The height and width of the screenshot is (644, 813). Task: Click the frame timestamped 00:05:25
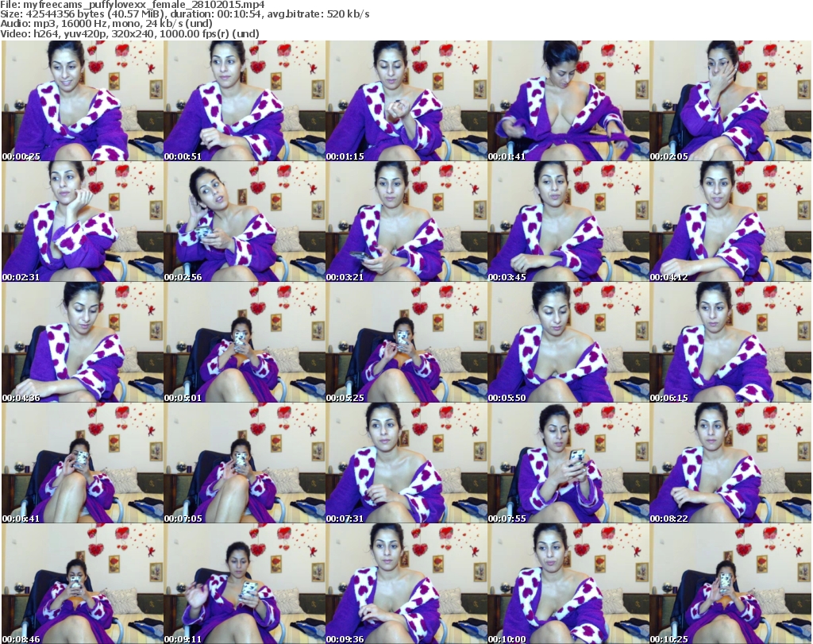click(406, 342)
